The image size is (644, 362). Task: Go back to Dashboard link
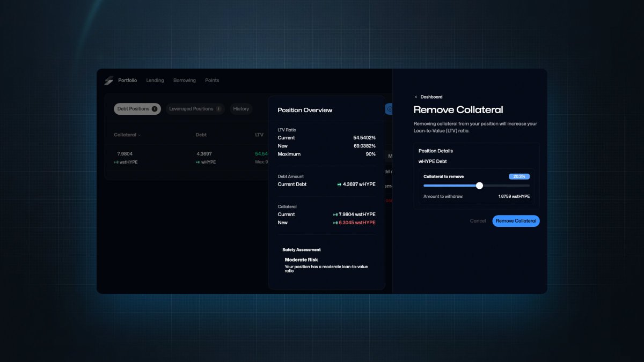tap(431, 97)
